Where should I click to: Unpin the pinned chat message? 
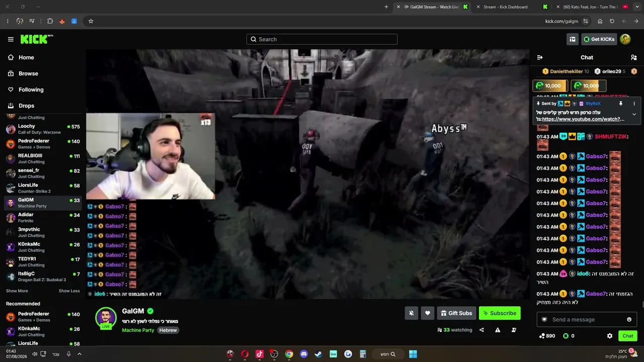(621, 104)
